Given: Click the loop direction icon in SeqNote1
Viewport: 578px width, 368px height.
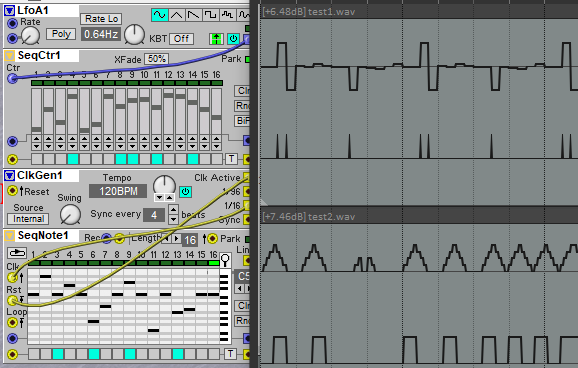Looking at the screenshot, I should [x=17, y=253].
